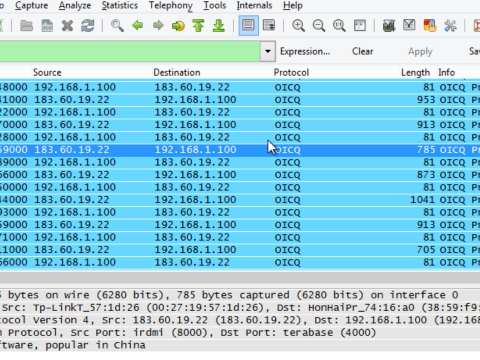
Task: Select the frame line with 785 bytes captured
Action: [x=240, y=295]
